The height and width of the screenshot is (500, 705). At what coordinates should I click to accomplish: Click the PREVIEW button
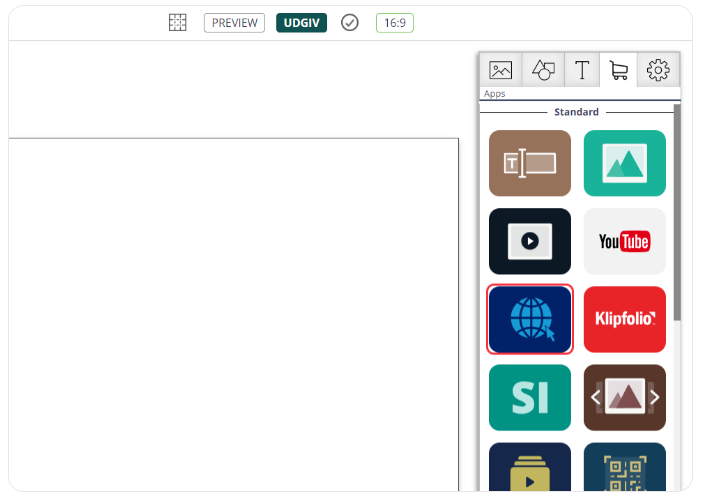point(234,23)
